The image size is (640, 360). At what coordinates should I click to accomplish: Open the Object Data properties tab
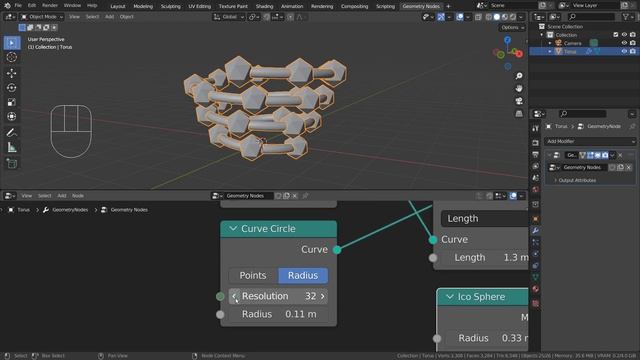[536, 277]
